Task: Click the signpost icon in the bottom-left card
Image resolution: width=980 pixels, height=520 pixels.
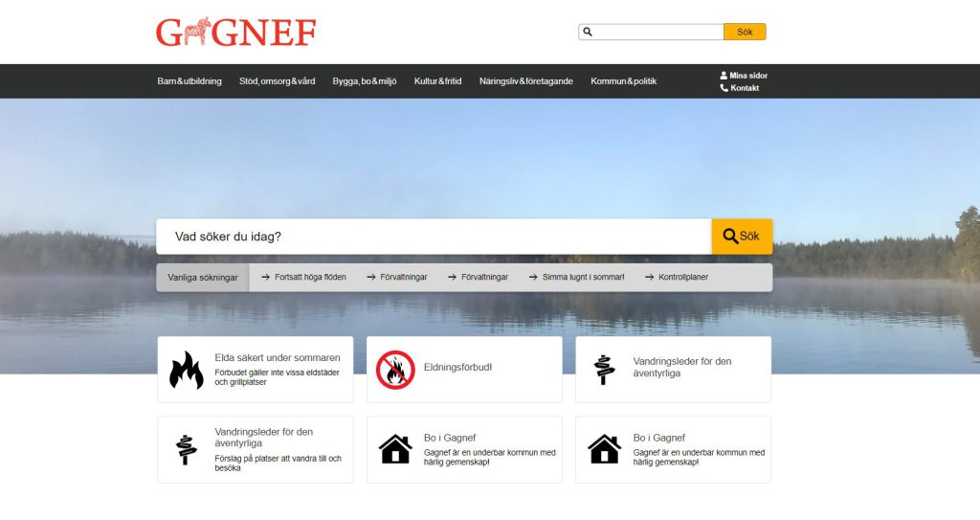Action: tap(187, 449)
